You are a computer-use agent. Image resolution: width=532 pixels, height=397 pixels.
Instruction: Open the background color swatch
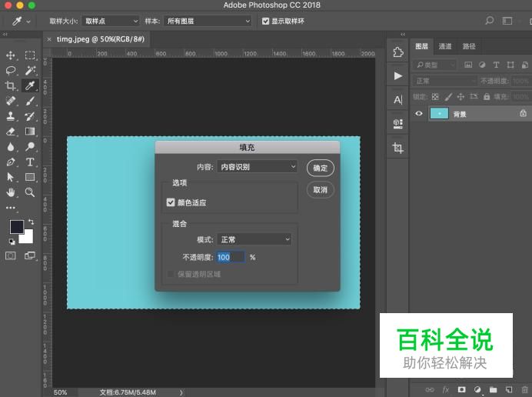pos(28,238)
